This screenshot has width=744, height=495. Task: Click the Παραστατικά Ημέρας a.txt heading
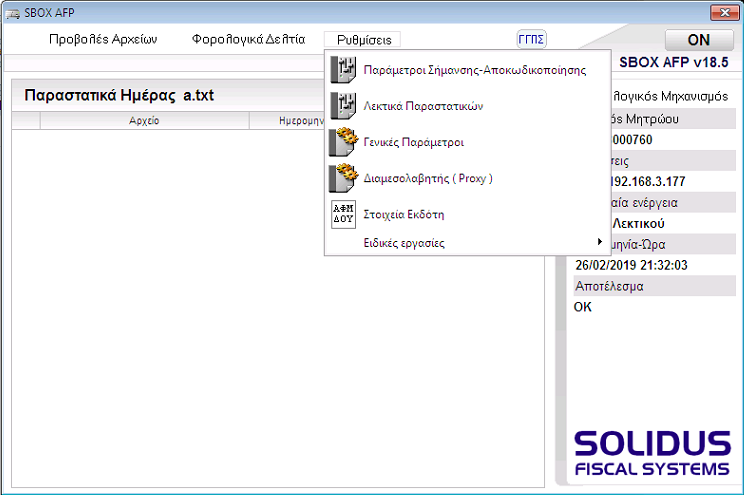(119, 95)
